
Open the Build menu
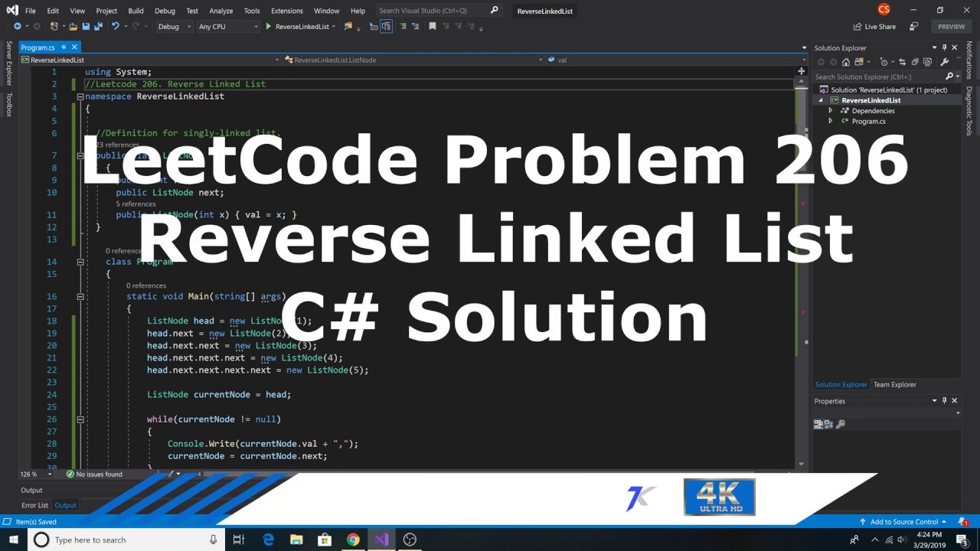(x=136, y=11)
